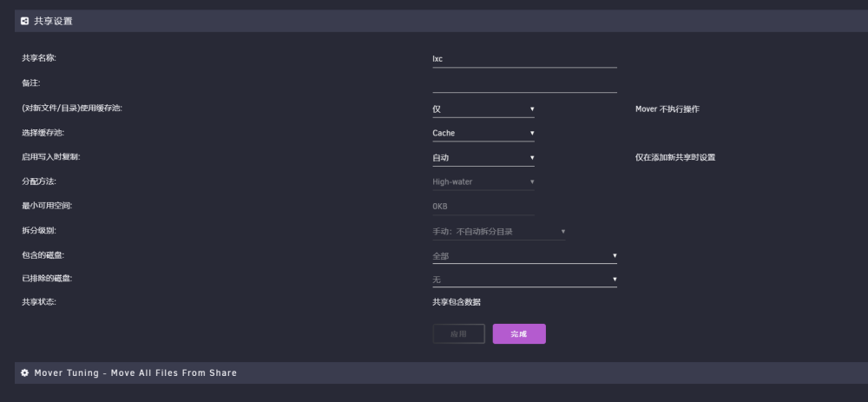Open the 分配方法 High-water dropdown
This screenshot has height=402, width=868.
[483, 181]
